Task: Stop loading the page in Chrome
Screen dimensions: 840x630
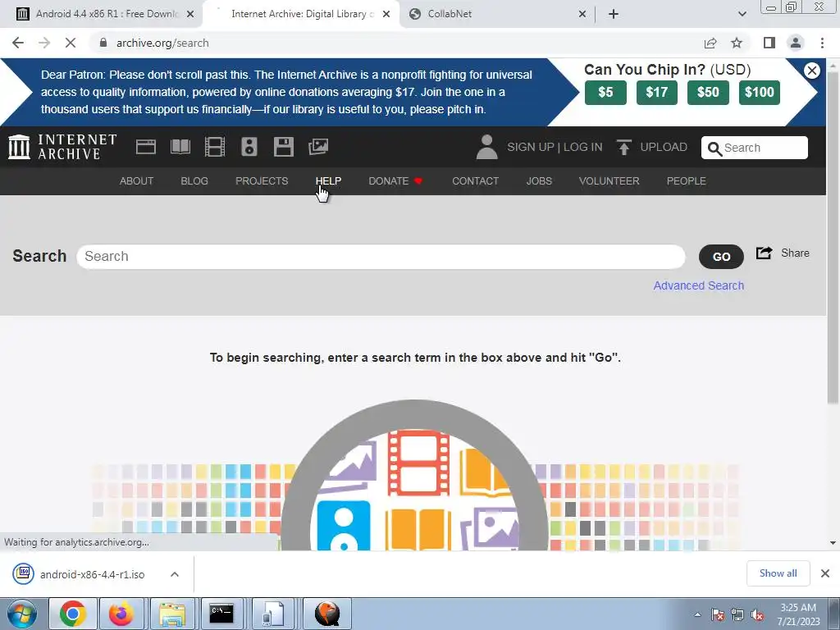Action: pyautogui.click(x=71, y=43)
